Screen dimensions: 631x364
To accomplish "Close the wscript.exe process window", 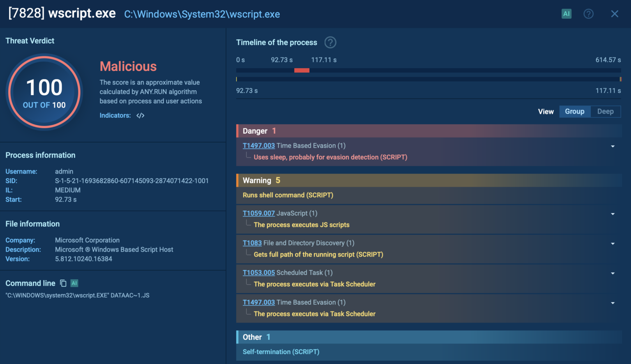I will [615, 14].
